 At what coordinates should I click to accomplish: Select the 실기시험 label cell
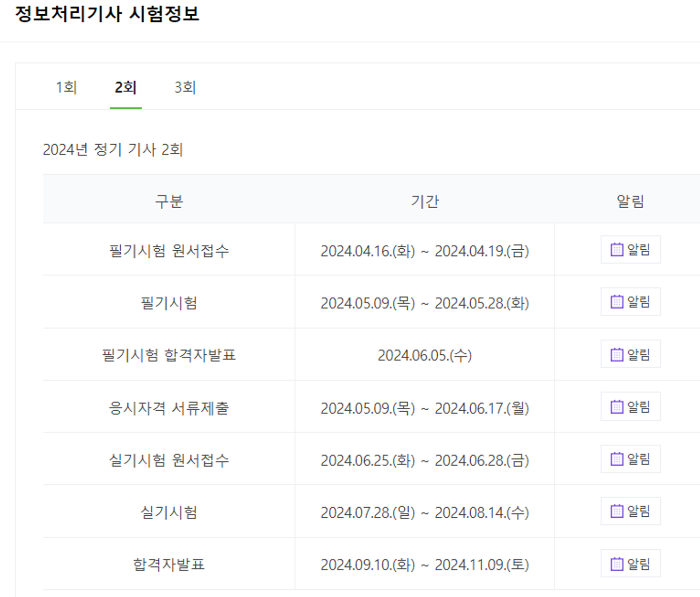pos(169,512)
